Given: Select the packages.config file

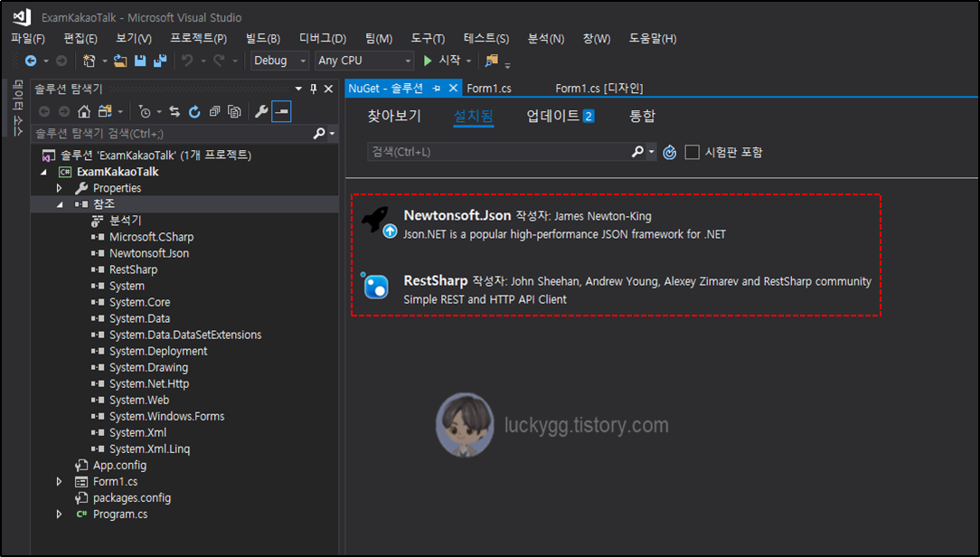Looking at the screenshot, I should tap(132, 497).
